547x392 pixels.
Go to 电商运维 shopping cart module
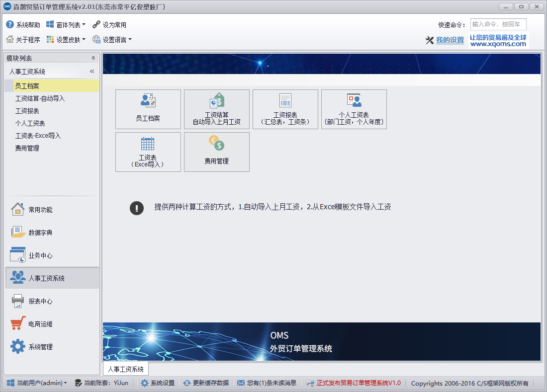click(52, 324)
